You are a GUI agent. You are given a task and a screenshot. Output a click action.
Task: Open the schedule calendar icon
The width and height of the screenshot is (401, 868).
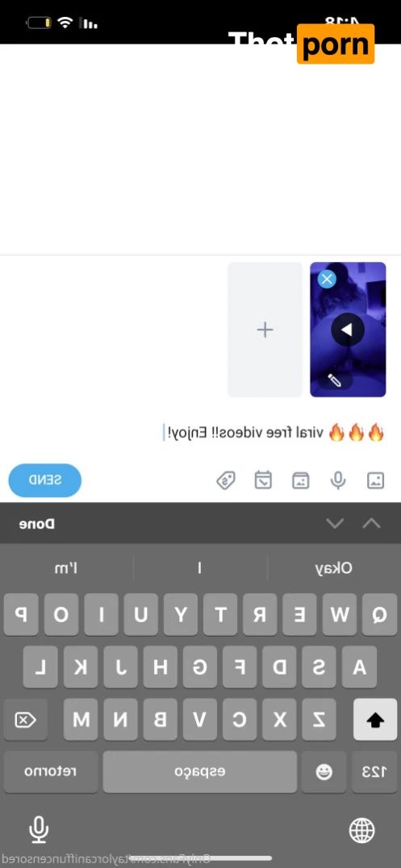[x=263, y=480]
